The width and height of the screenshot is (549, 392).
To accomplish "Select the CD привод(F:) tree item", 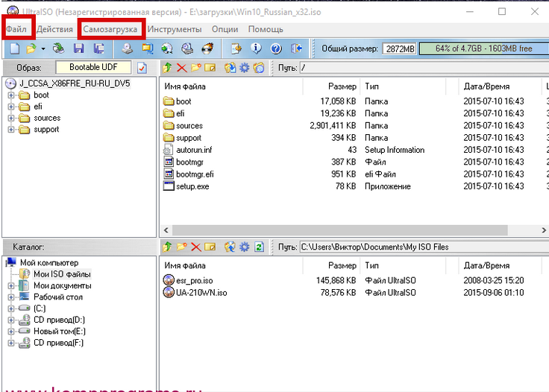I will pyautogui.click(x=58, y=343).
